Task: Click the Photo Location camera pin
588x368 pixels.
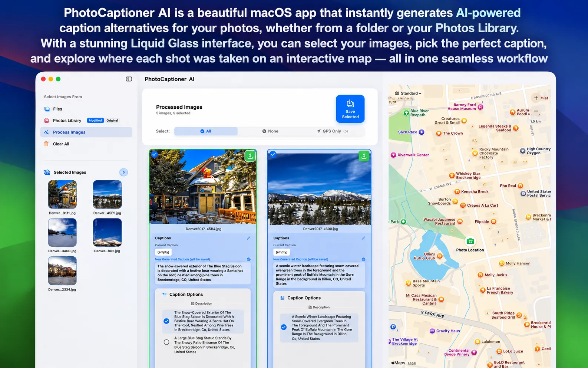Action: [470, 241]
